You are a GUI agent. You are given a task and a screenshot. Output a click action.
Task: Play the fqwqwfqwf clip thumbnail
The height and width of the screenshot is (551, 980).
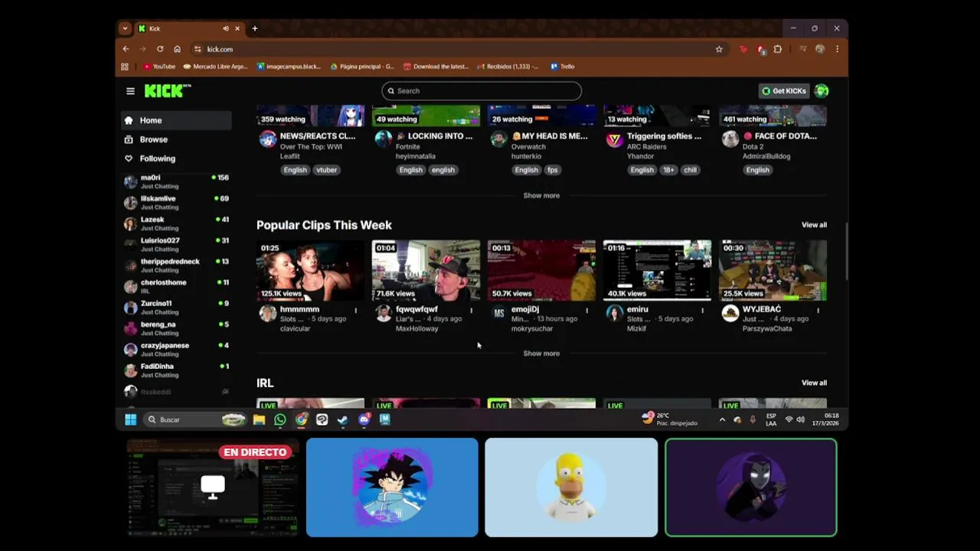click(426, 270)
